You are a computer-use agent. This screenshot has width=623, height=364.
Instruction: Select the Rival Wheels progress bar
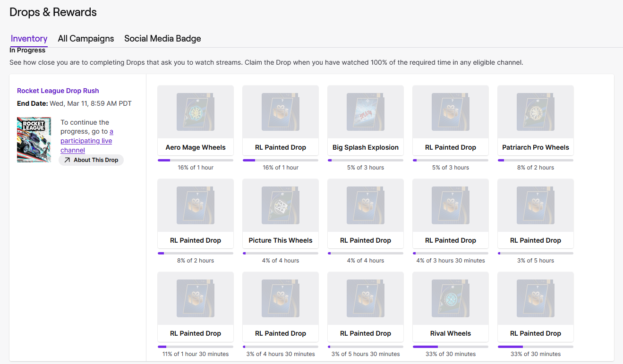pos(451,347)
